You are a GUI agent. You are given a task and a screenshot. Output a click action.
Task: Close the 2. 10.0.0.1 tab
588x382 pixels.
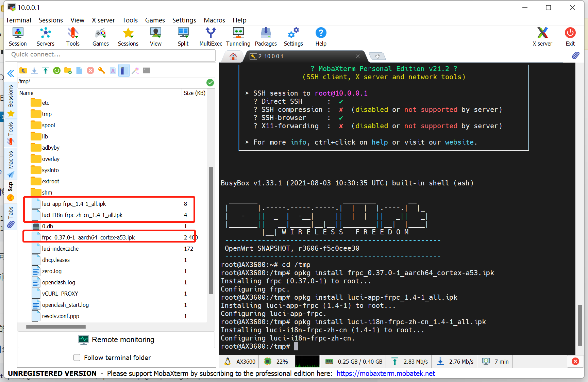coord(358,56)
